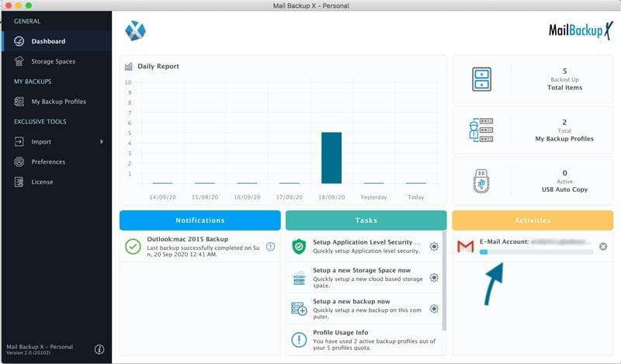Click the Storage Spaces building icon

coord(19,61)
